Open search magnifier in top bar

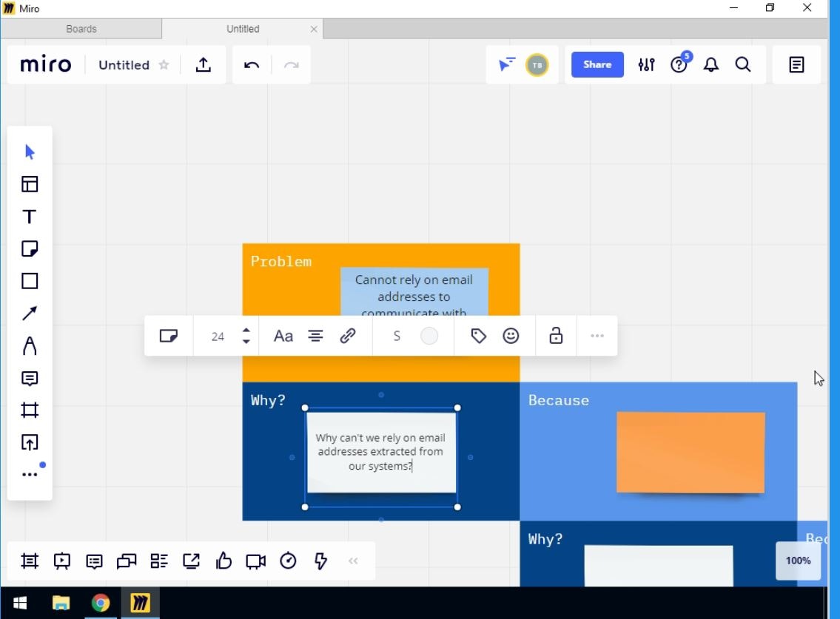(743, 65)
